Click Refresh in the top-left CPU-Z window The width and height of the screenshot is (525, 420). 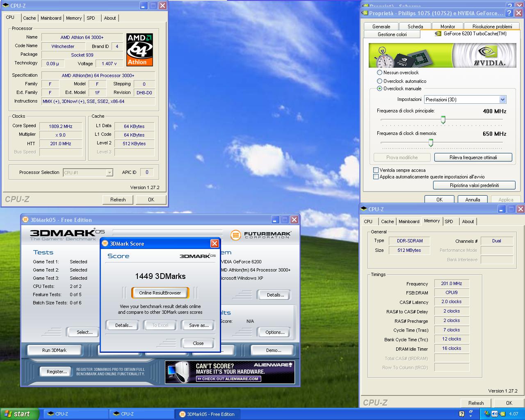tap(118, 200)
